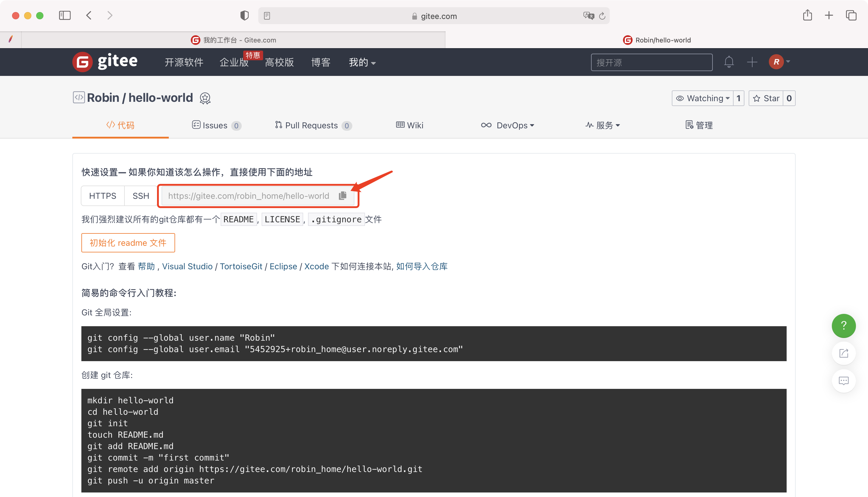Click the copy URL icon
The height and width of the screenshot is (497, 868).
343,195
